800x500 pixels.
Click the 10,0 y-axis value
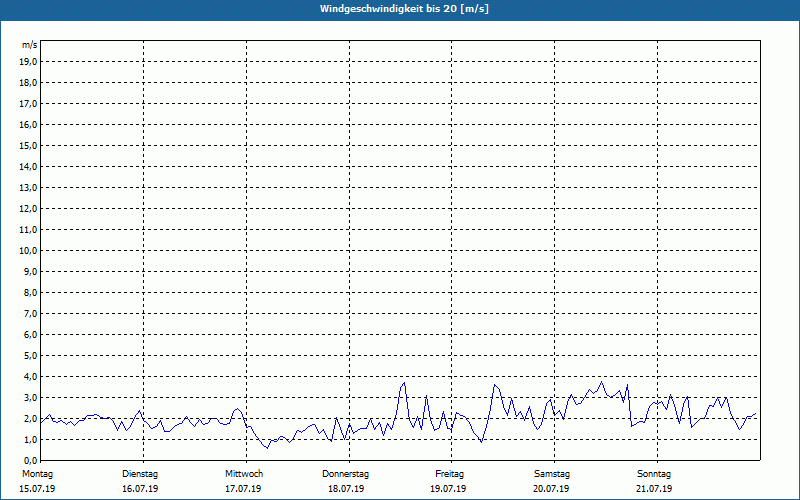click(29, 250)
